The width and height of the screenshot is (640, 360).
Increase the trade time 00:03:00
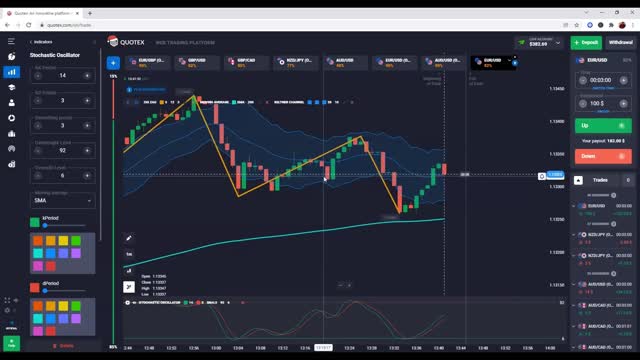point(623,80)
